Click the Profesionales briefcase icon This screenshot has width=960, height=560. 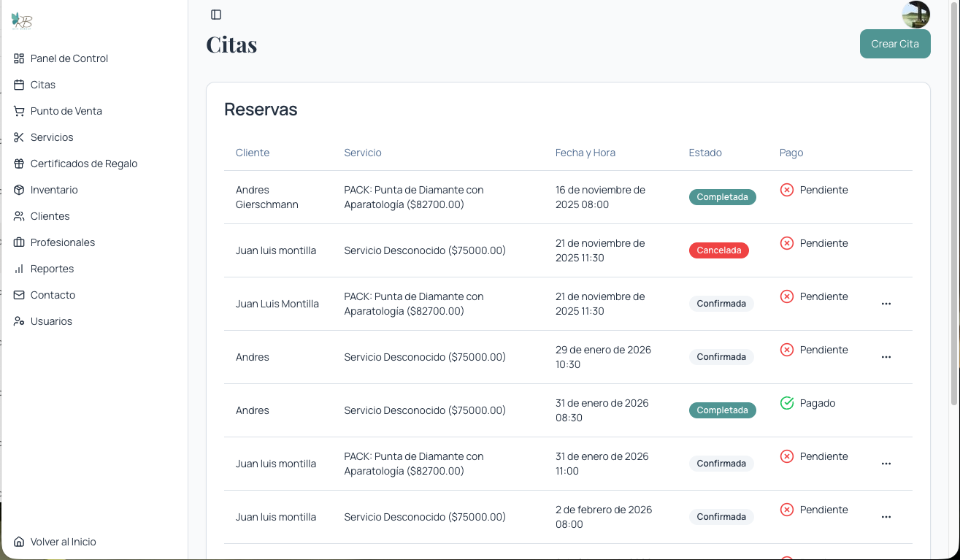pos(19,242)
